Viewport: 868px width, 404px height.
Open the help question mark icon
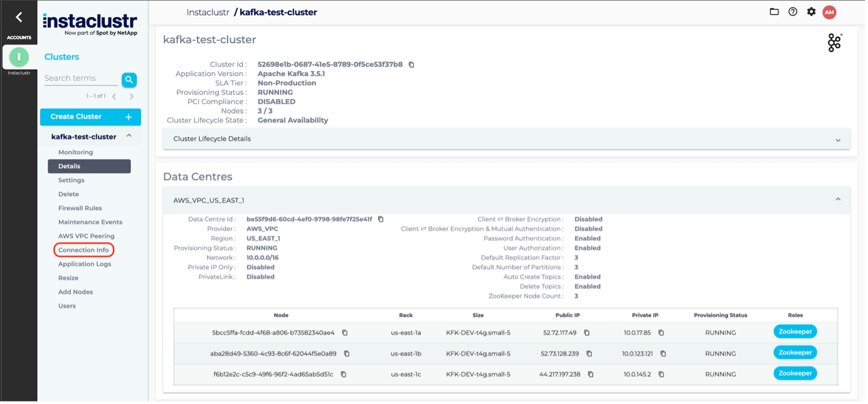coord(793,12)
